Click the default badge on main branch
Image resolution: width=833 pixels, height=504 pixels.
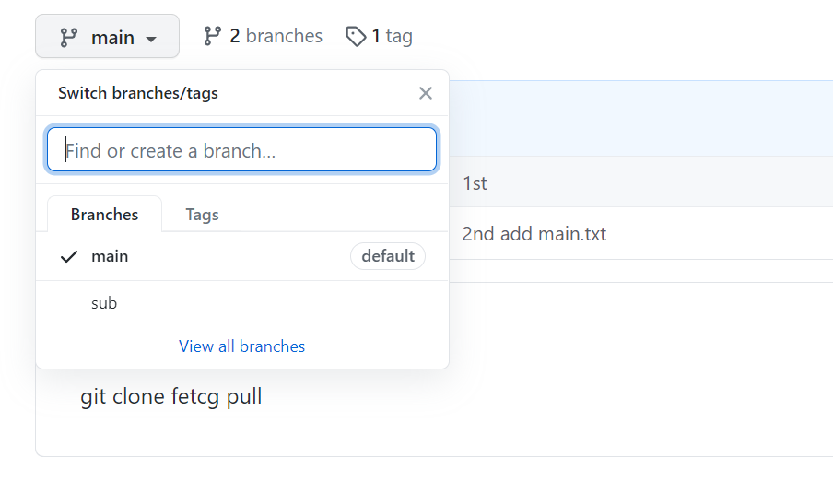click(388, 256)
